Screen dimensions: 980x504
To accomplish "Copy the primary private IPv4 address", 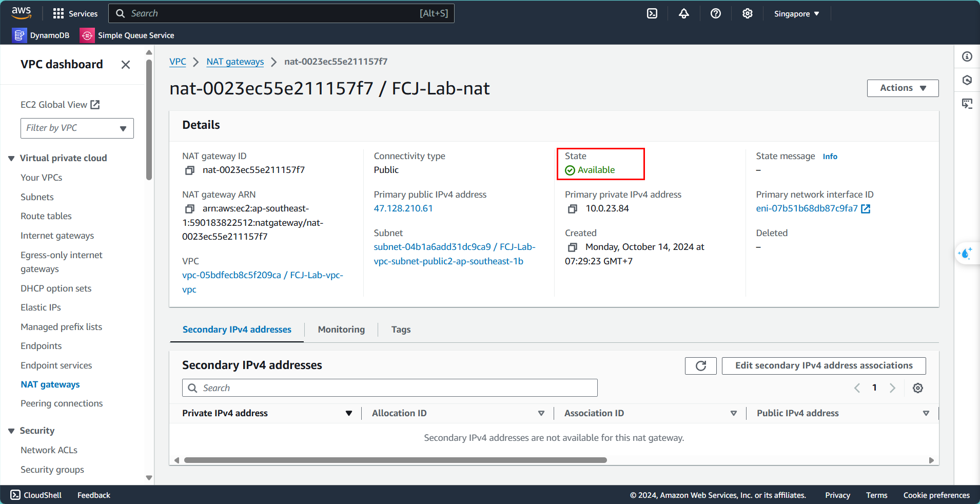I will [573, 209].
